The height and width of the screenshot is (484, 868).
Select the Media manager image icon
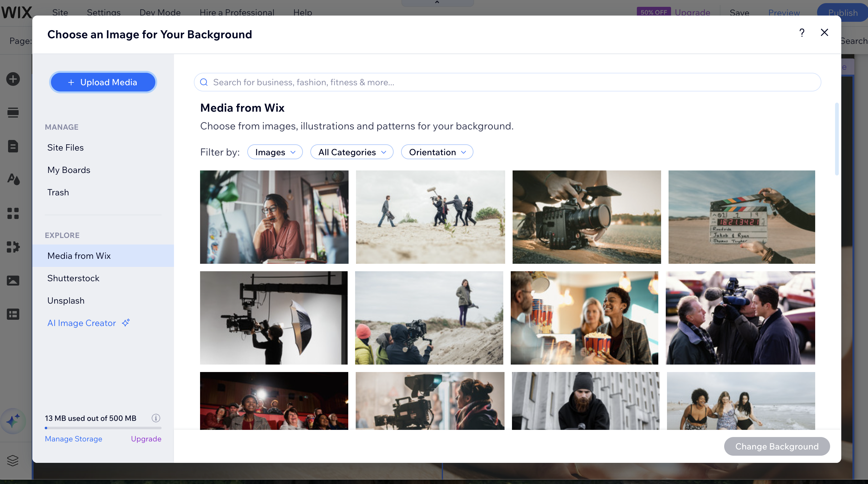click(13, 280)
